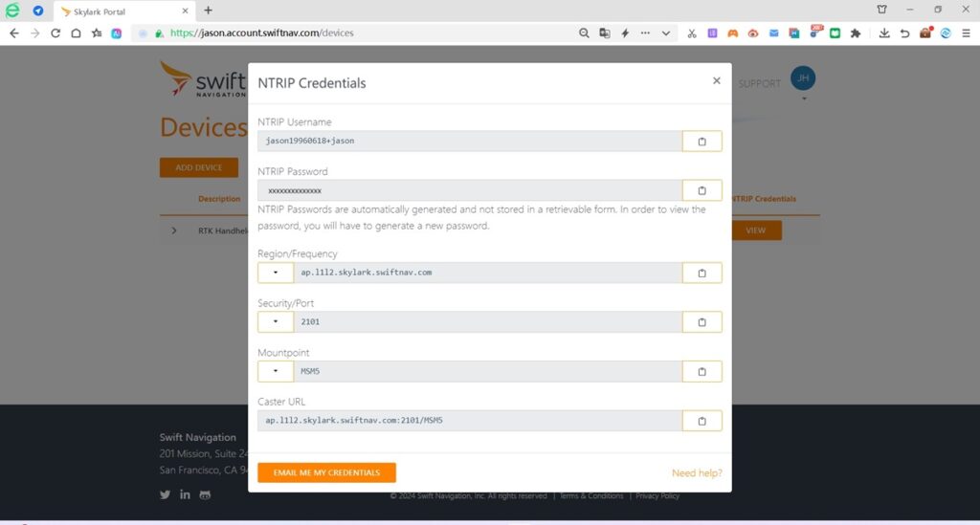
Task: Copy the Caster URL to clipboard
Action: (x=702, y=421)
